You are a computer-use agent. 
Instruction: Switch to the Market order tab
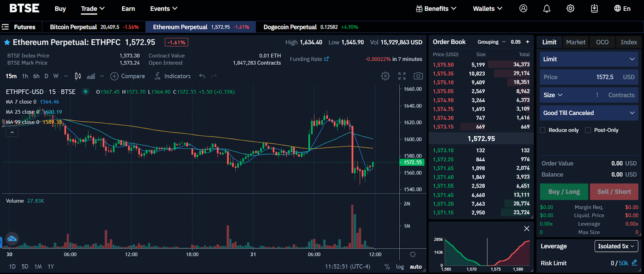[x=576, y=42]
